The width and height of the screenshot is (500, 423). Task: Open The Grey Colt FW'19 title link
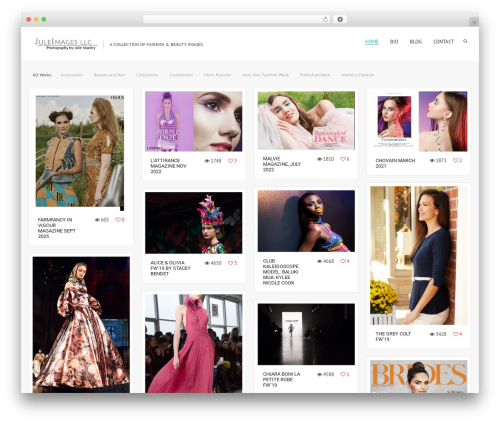pyautogui.click(x=393, y=336)
